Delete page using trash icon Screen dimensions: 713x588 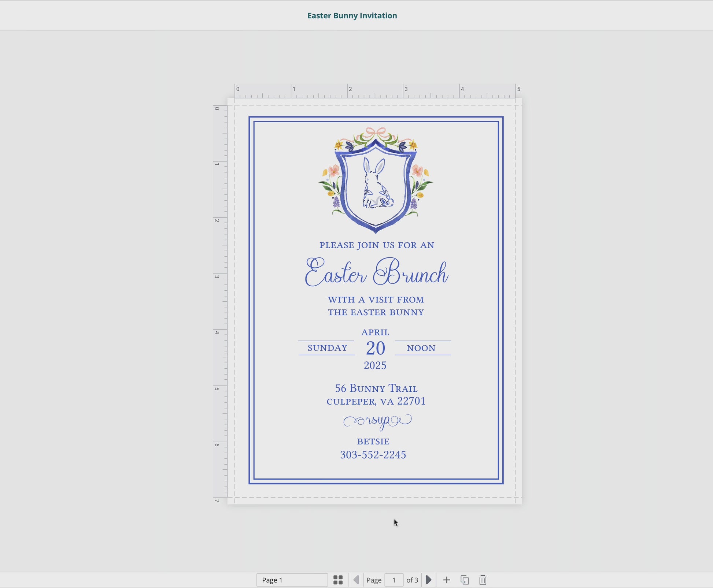(483, 580)
